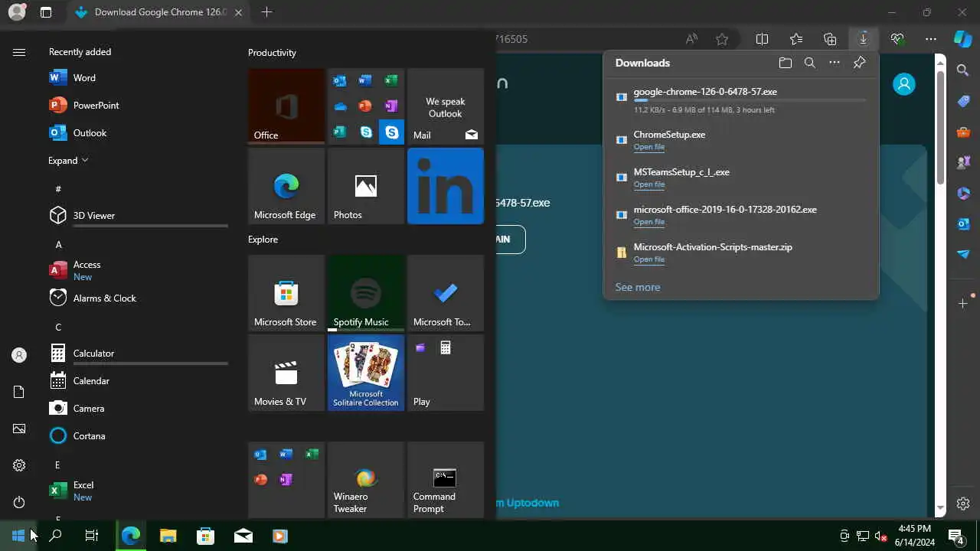Open Word from Recently added list
Screen dimensions: 980x551
tap(138, 77)
